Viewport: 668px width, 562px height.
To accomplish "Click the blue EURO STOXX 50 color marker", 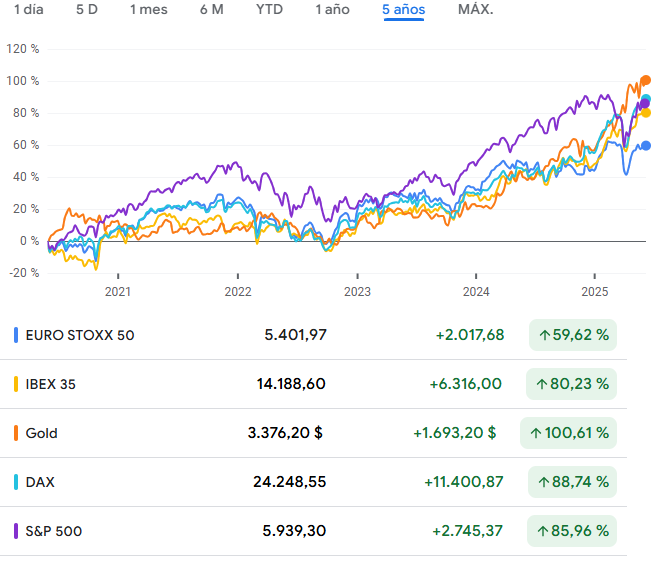I will point(16,335).
